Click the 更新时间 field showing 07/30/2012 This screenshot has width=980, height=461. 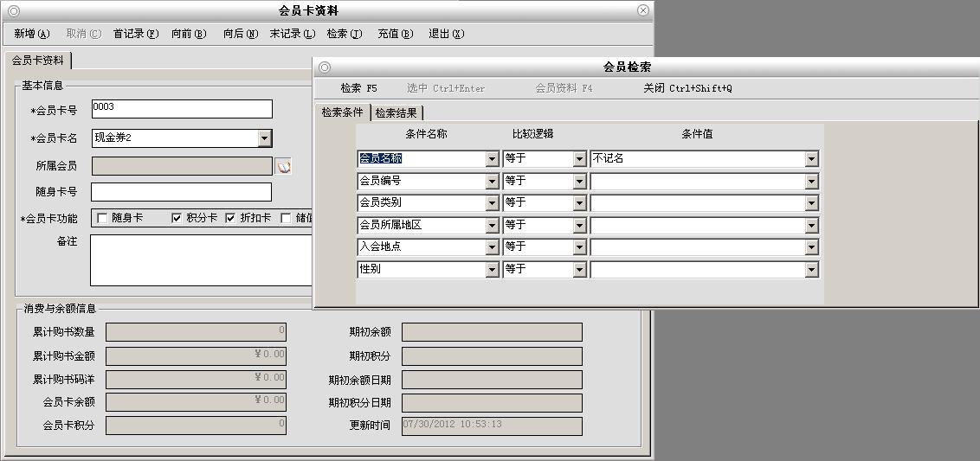(x=492, y=426)
